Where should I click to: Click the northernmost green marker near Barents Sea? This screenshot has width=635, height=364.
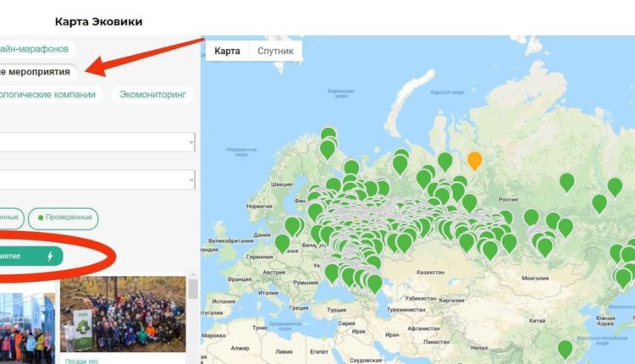click(328, 135)
